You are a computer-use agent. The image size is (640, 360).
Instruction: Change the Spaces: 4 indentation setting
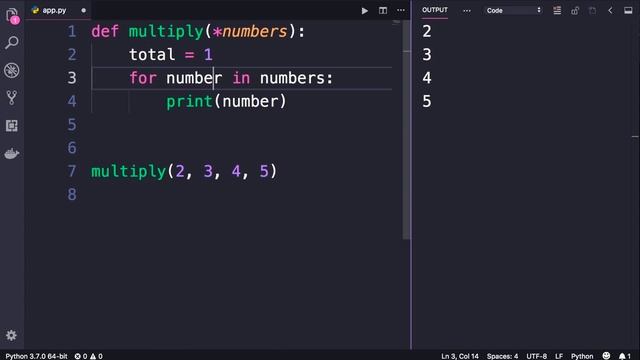point(502,356)
